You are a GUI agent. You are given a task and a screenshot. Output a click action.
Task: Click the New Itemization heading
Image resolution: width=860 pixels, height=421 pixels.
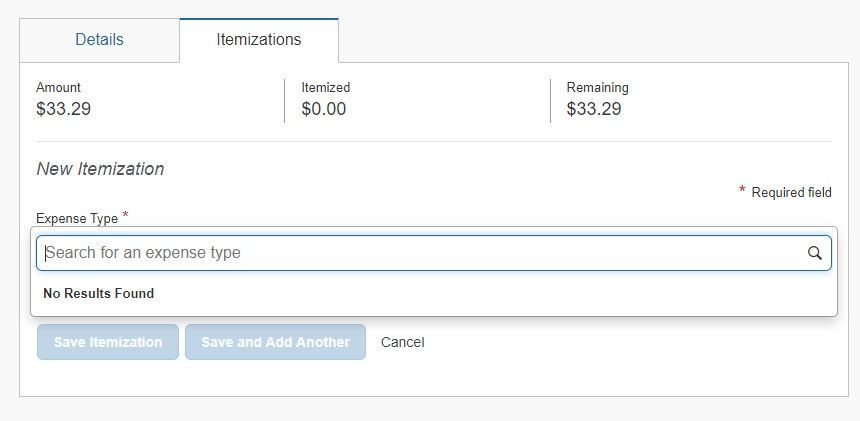(x=100, y=169)
